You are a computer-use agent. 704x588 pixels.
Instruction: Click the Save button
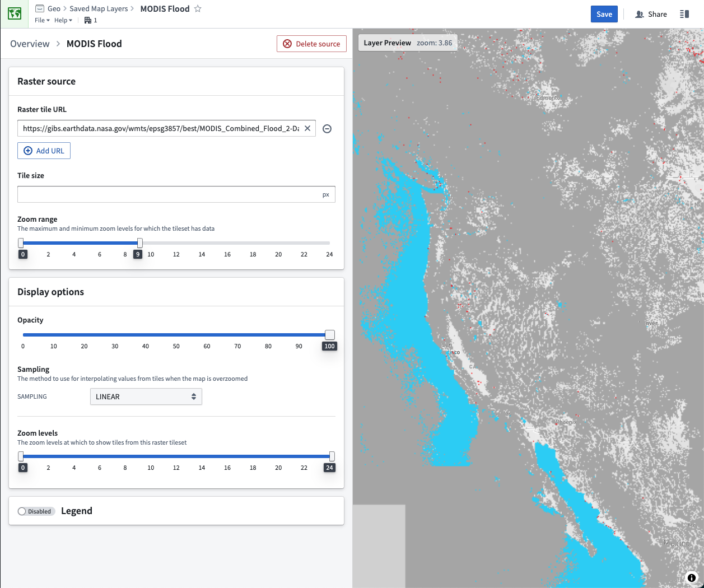click(604, 15)
